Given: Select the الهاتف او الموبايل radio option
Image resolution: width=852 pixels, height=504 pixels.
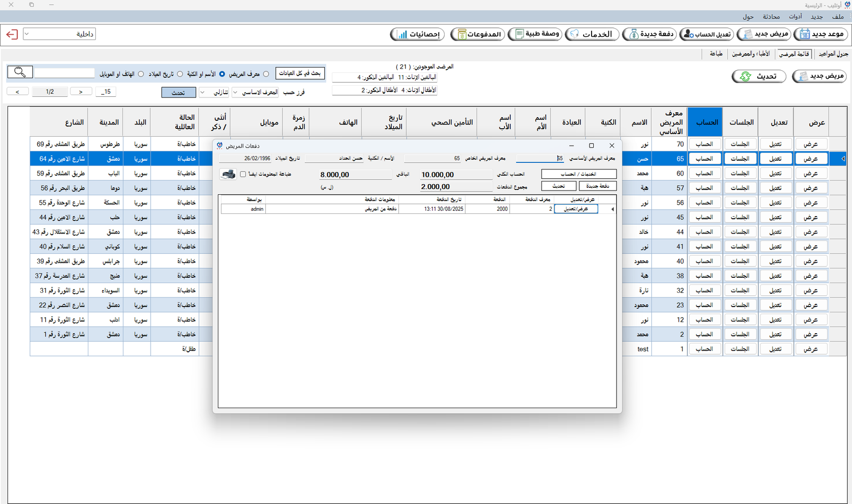Looking at the screenshot, I should point(141,74).
